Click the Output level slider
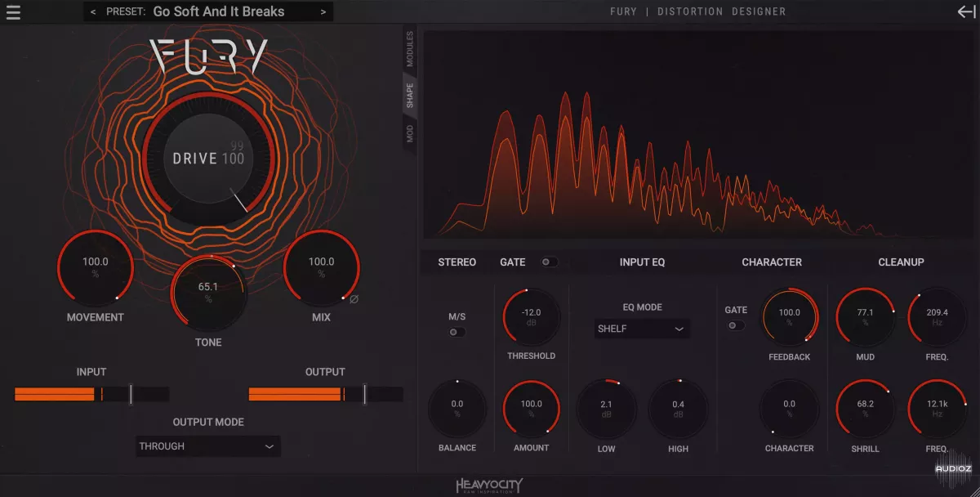The width and height of the screenshot is (980, 497). [325, 394]
